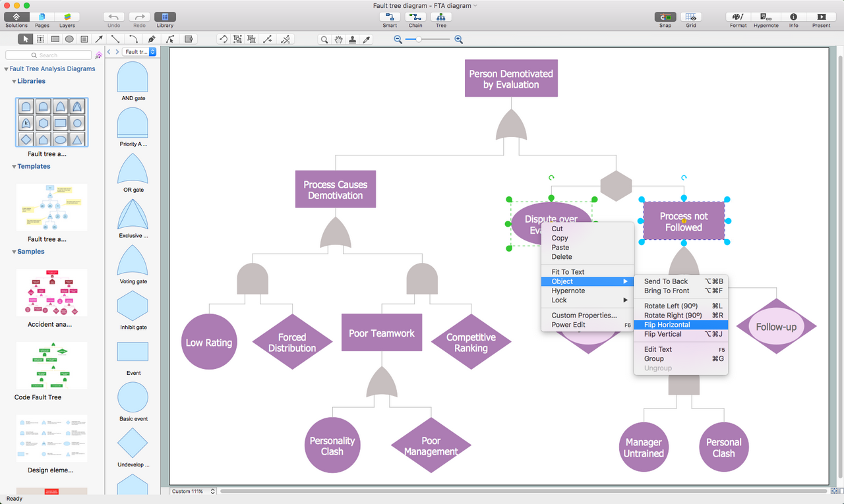Click the Zoom in magnifier button
This screenshot has height=504, width=844.
[x=459, y=40]
